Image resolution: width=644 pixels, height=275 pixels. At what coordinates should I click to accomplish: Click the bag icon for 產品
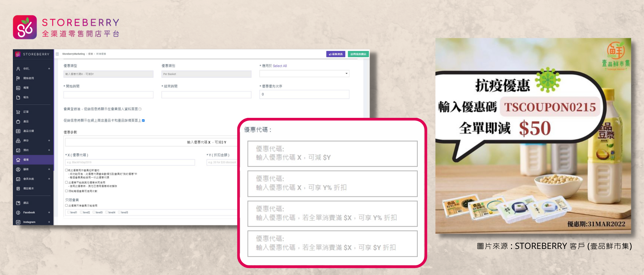coord(18,121)
